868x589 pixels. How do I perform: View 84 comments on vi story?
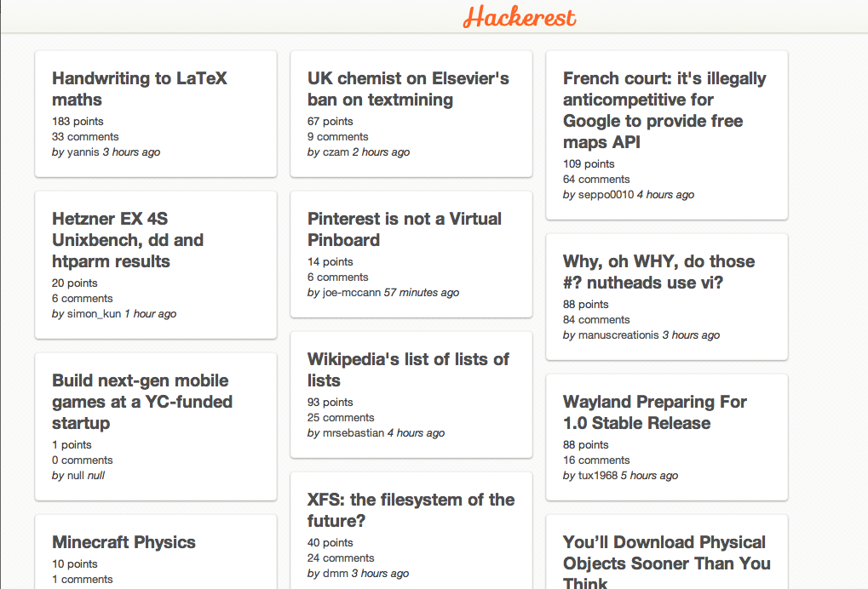click(596, 320)
